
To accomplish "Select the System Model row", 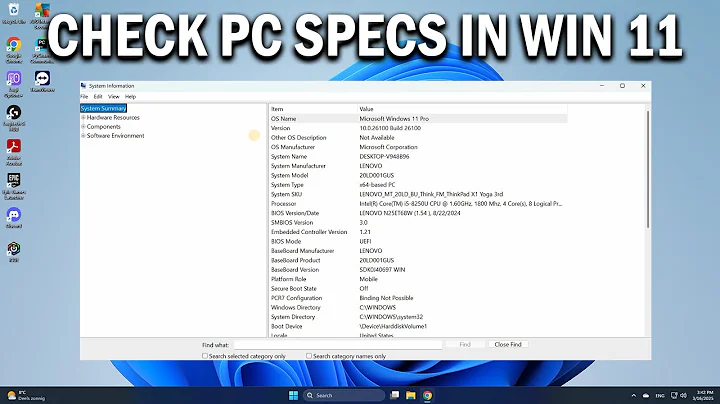I will 418,175.
